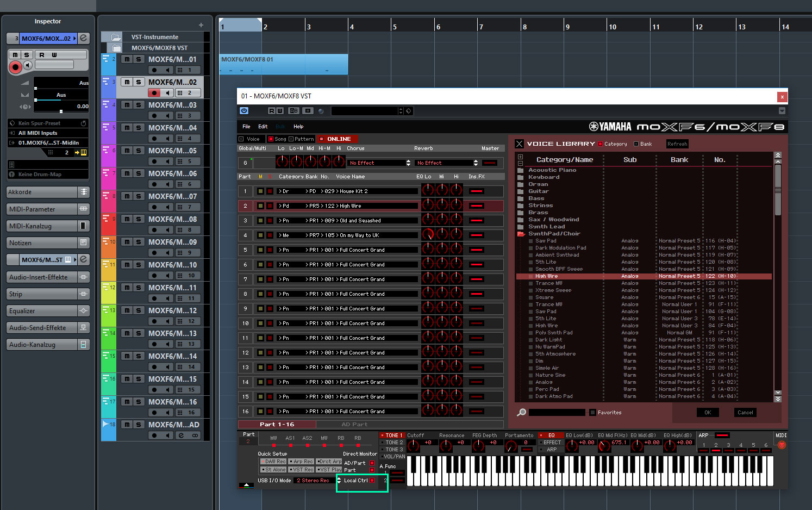Switch to the AD Part tab
Screen dimensions: 812x510
point(354,424)
